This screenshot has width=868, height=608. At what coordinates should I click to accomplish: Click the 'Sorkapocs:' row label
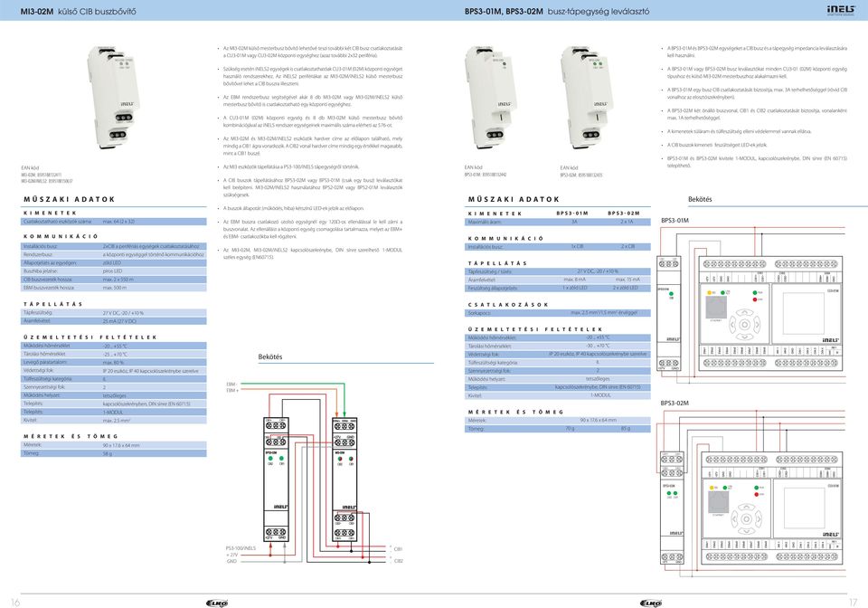[x=479, y=313]
